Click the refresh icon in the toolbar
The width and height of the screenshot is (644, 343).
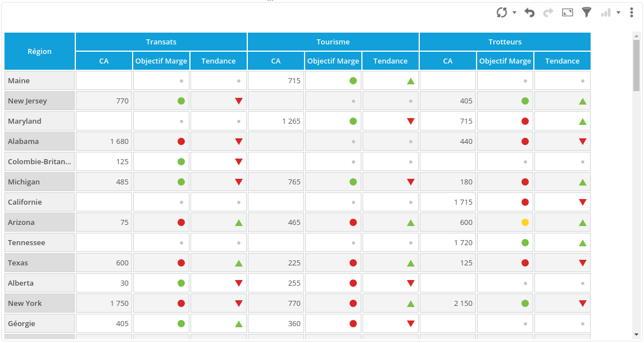(502, 12)
